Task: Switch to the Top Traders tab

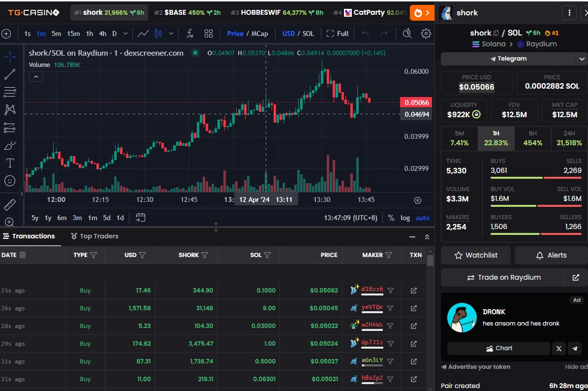Action: [x=94, y=236]
